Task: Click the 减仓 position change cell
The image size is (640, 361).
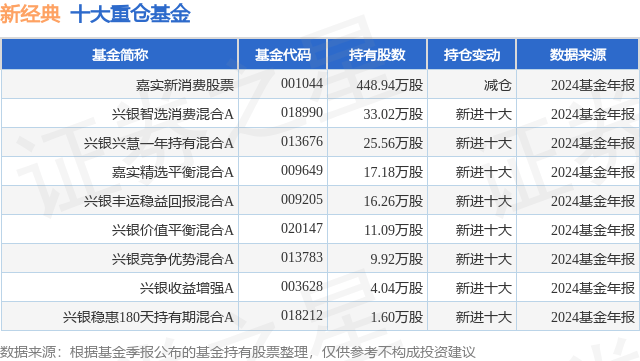Action: [498, 85]
